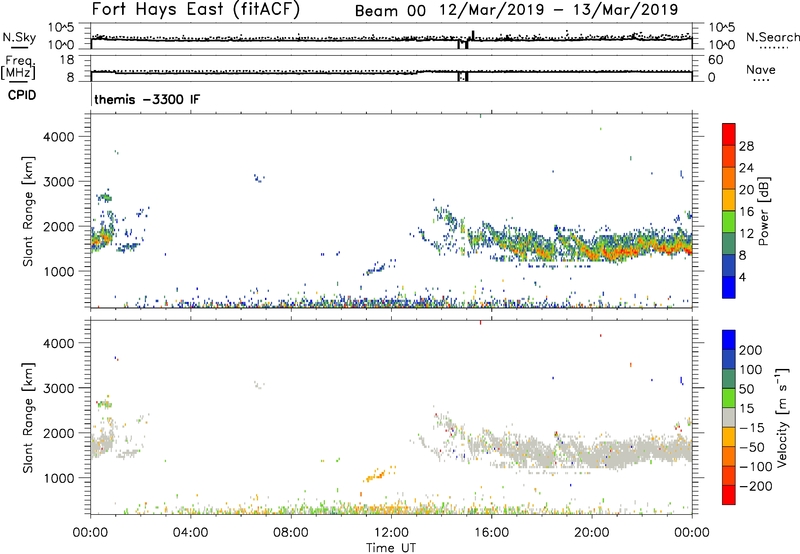The width and height of the screenshot is (800, 554).
Task: Select the "Freq. [MHz]" axis label
Action: 18,67
